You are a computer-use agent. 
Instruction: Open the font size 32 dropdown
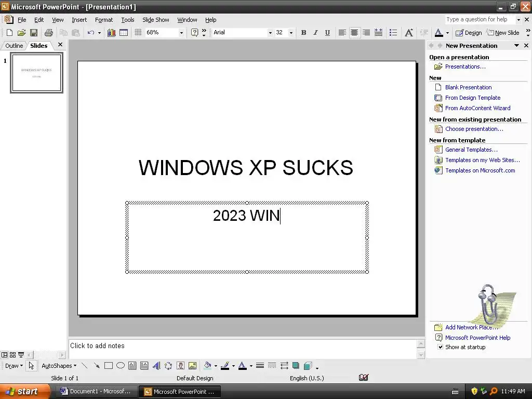291,33
